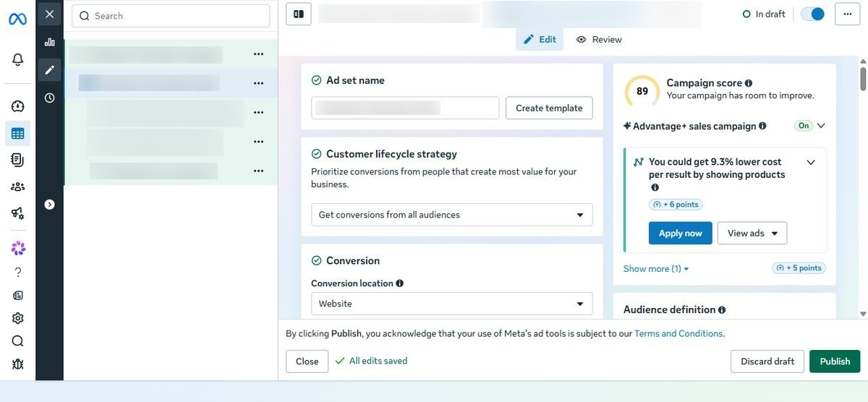Open the Meta logo home menu
The image size is (868, 402).
17,20
